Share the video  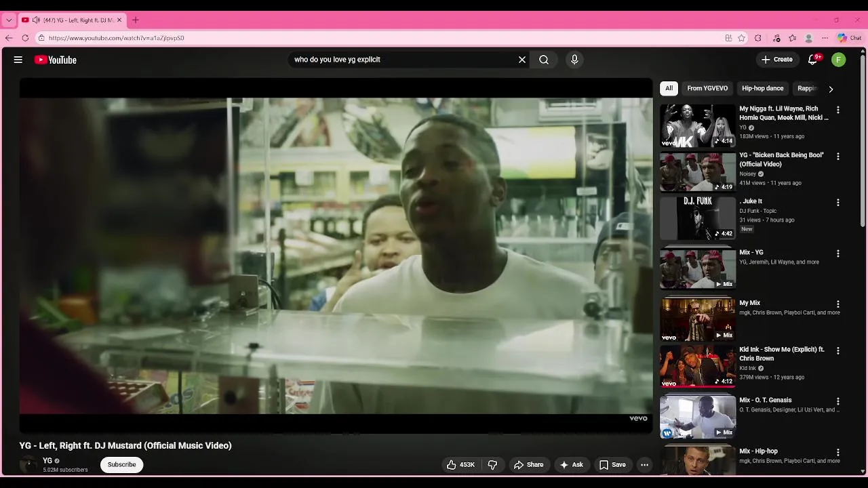[528, 465]
